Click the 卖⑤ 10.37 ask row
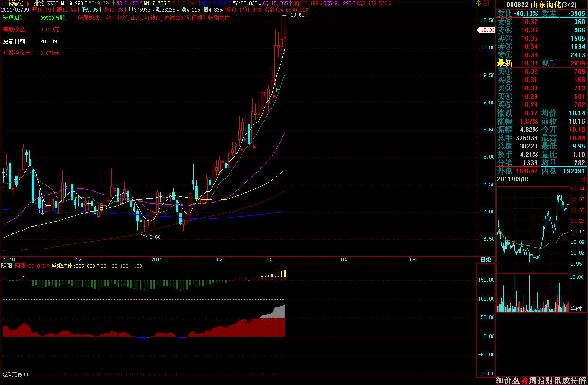The height and width of the screenshot is (385, 588). 541,22
